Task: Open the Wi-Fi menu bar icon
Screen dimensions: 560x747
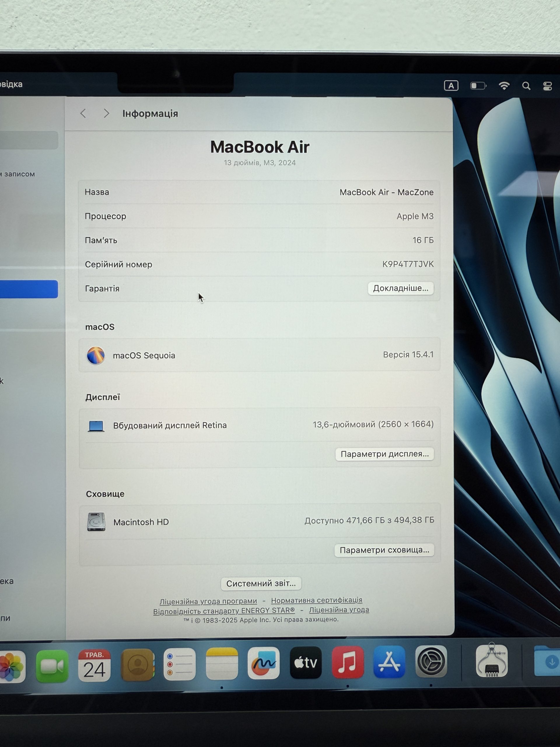Action: (504, 86)
